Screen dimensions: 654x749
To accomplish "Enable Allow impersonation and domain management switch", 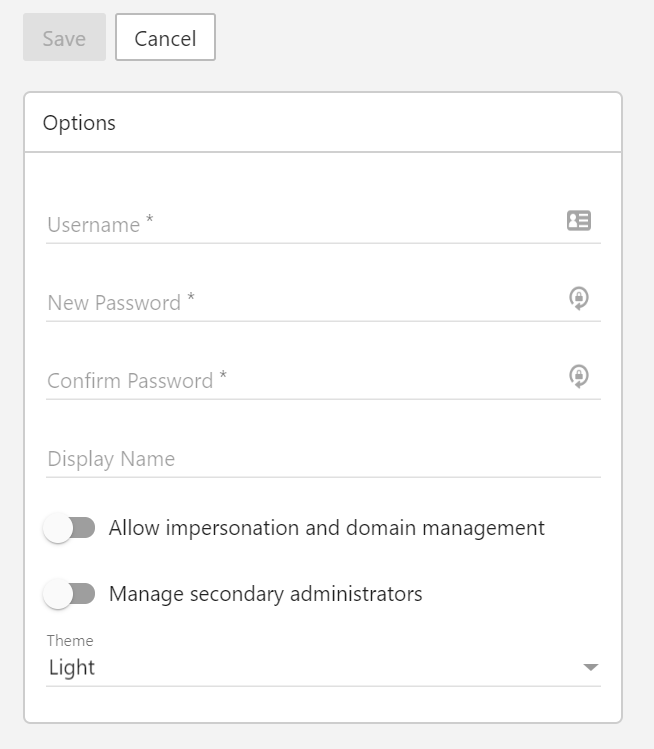I will point(69,528).
